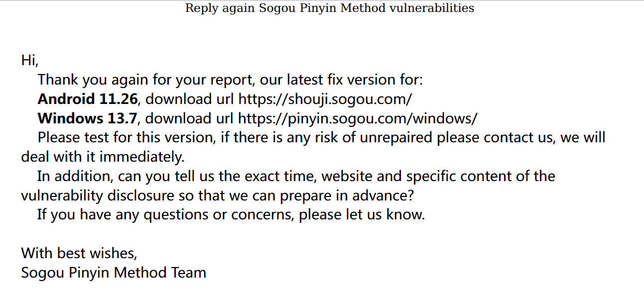Click the bold "Windows 13.7" text
The width and height of the screenshot is (644, 289).
tap(87, 118)
